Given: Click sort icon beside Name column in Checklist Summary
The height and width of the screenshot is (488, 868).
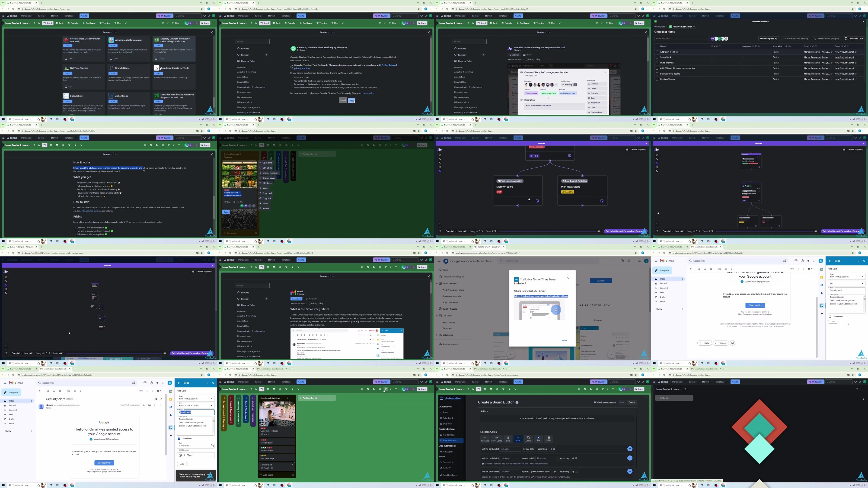Looking at the screenshot, I should (667, 46).
